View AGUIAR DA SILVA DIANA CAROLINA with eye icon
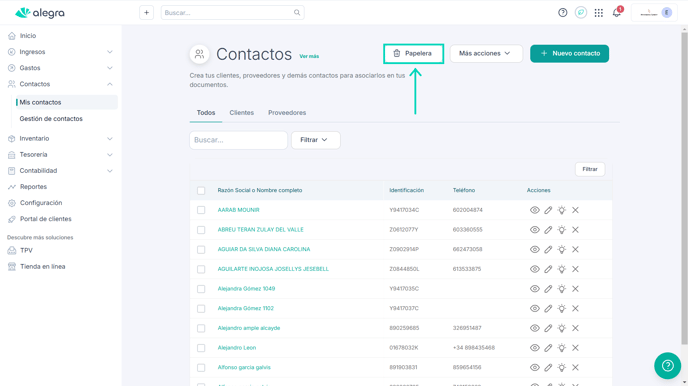 pos(534,250)
